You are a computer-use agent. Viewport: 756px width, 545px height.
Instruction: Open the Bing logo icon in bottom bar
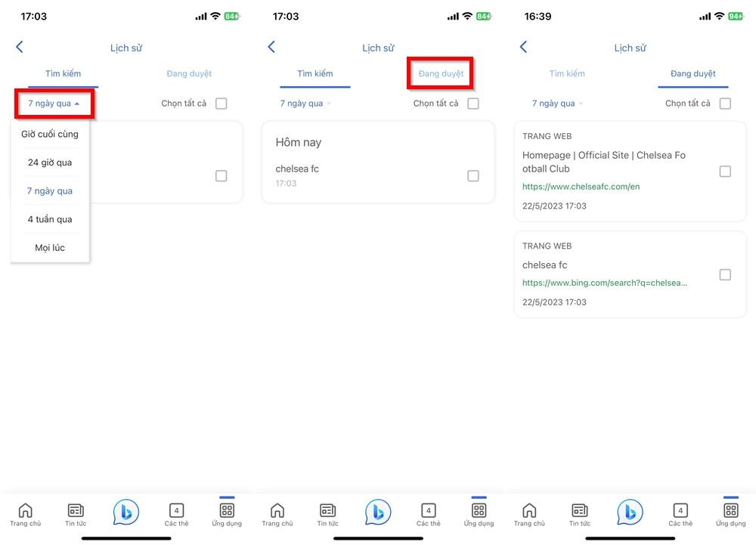[125, 512]
